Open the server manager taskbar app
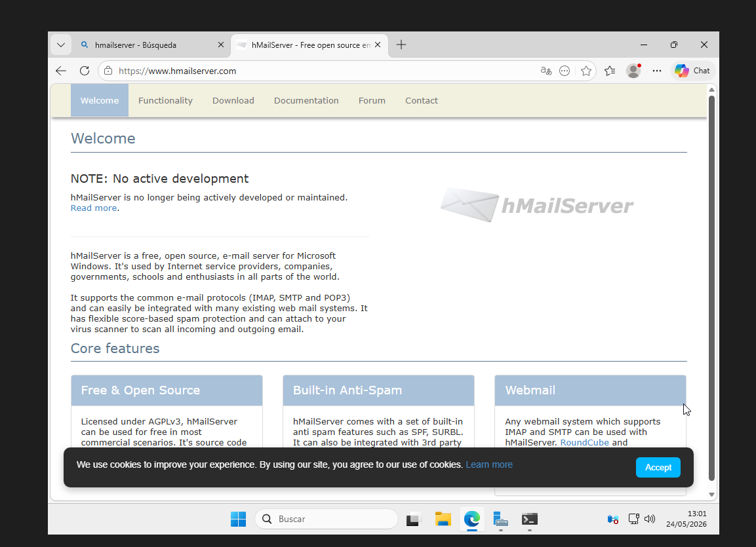This screenshot has height=547, width=756. pyautogui.click(x=500, y=519)
